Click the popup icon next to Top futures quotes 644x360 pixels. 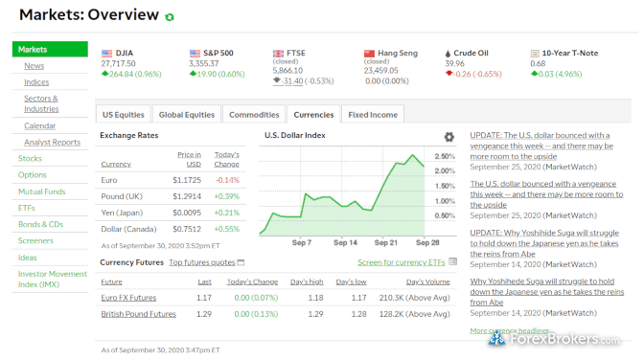coord(241,262)
